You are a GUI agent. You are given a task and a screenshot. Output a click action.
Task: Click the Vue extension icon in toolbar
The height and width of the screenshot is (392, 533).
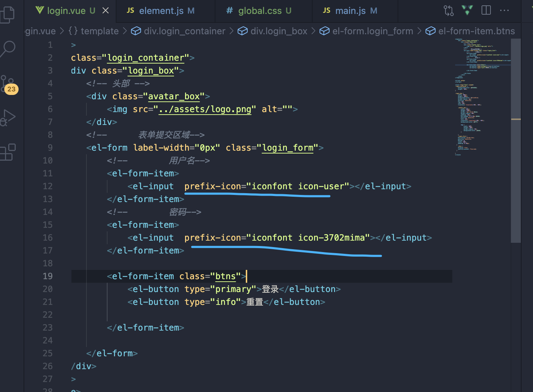tap(467, 10)
